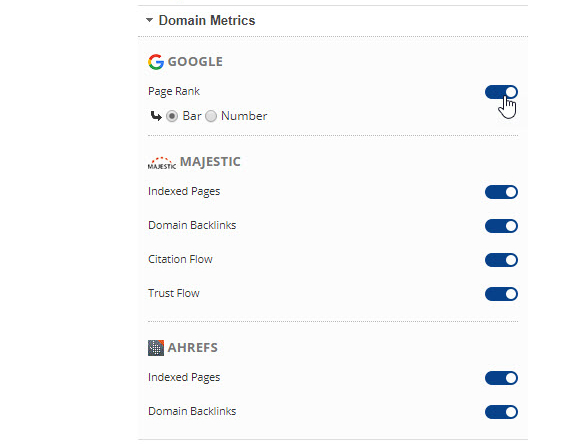Click the Majestic logo icon
This screenshot has height=444, width=587.
pyautogui.click(x=162, y=163)
